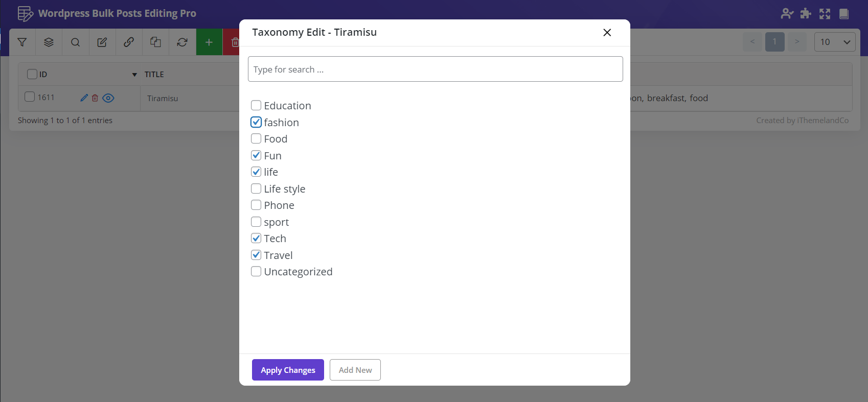Check the Food category
The image size is (868, 402).
(x=256, y=139)
